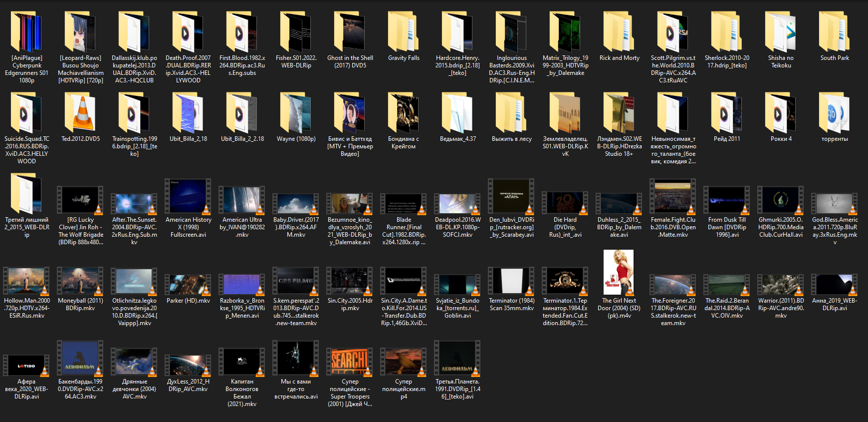The width and height of the screenshot is (868, 422).
Task: Select the First.Blood.1982 folder icon
Action: point(242,32)
